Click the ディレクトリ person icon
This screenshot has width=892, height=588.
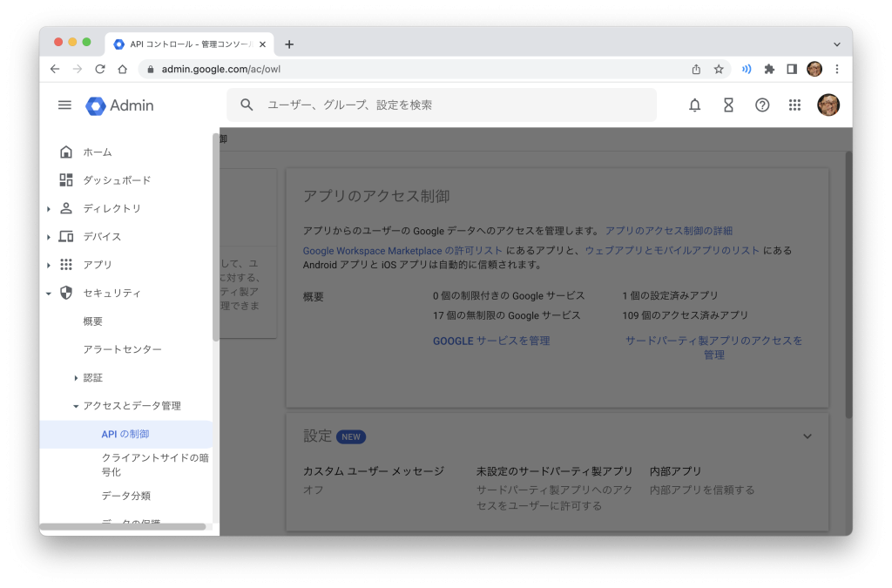click(66, 208)
